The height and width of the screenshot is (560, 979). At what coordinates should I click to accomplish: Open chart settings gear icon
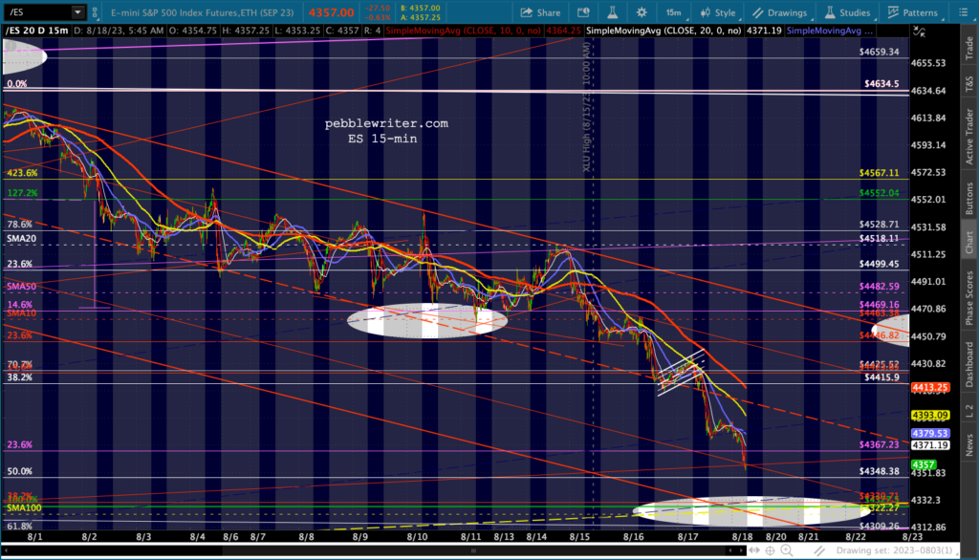coord(642,12)
